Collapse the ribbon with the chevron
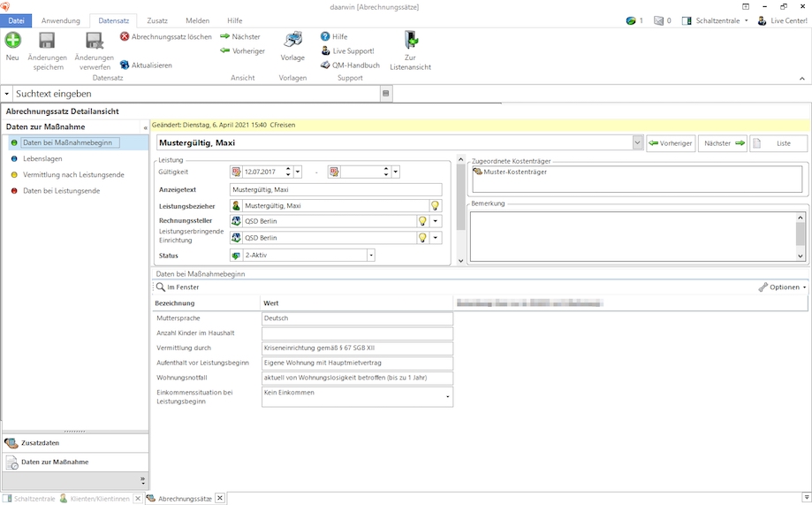812x505 pixels. point(802,79)
